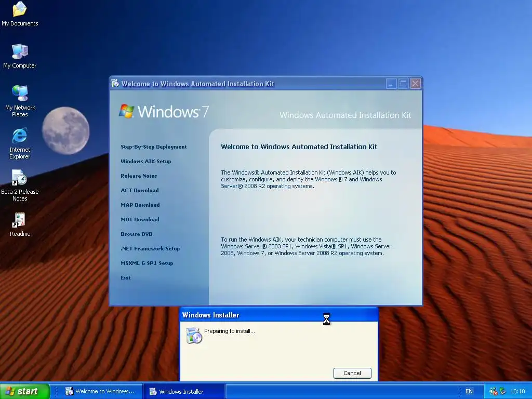
Task: Click Exit in the AIK menu
Action: 126,278
